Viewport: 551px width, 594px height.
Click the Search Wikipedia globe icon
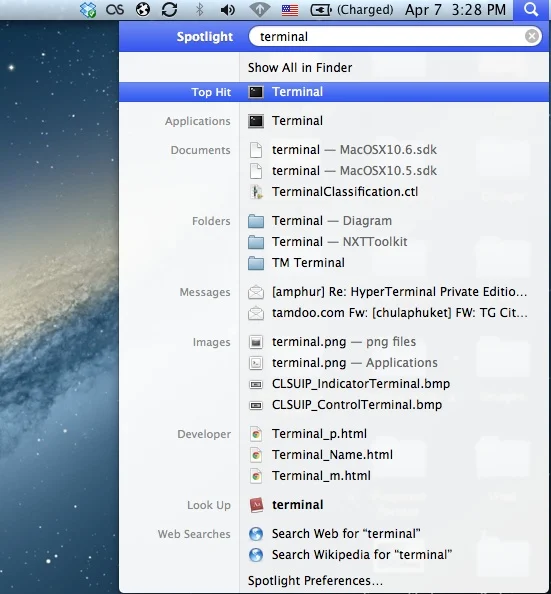click(x=256, y=555)
